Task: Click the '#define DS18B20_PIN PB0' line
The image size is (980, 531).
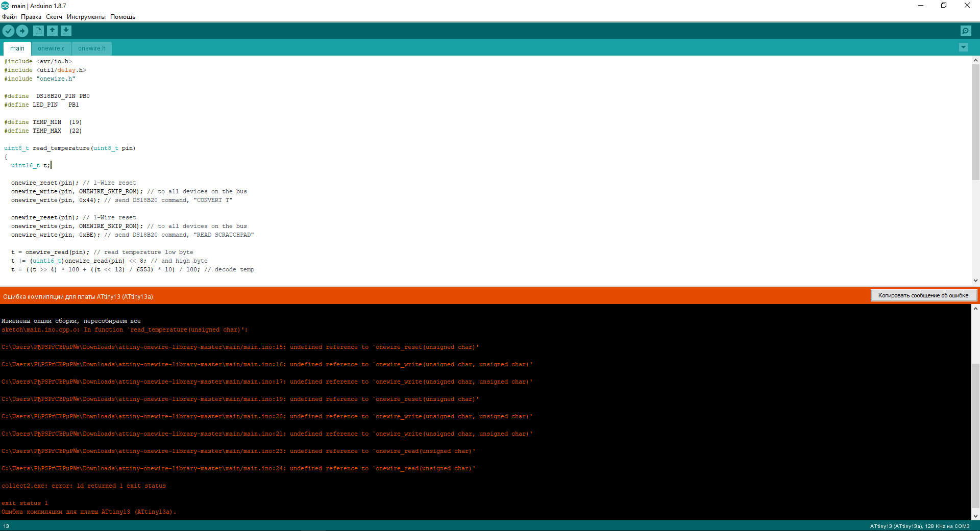Action: point(47,96)
